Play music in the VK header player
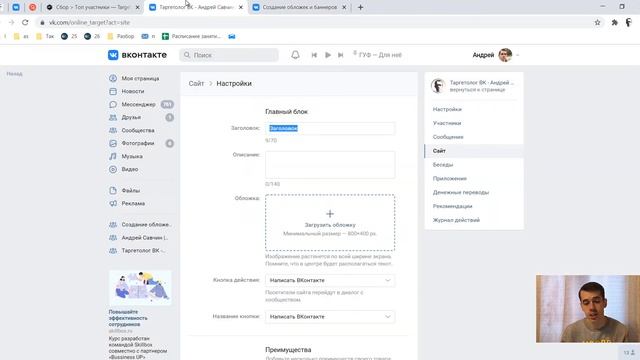This screenshot has width=640, height=360. (x=328, y=55)
